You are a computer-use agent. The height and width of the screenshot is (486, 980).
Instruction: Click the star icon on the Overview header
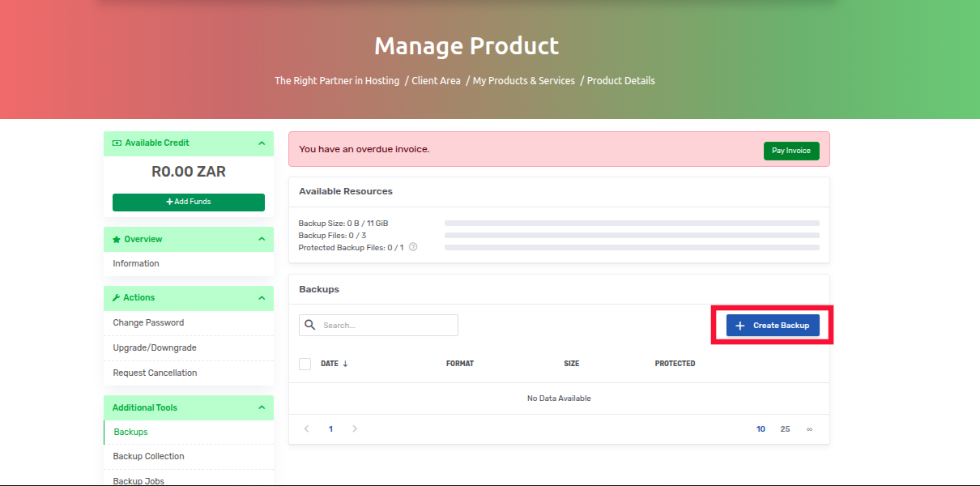pyautogui.click(x=117, y=239)
